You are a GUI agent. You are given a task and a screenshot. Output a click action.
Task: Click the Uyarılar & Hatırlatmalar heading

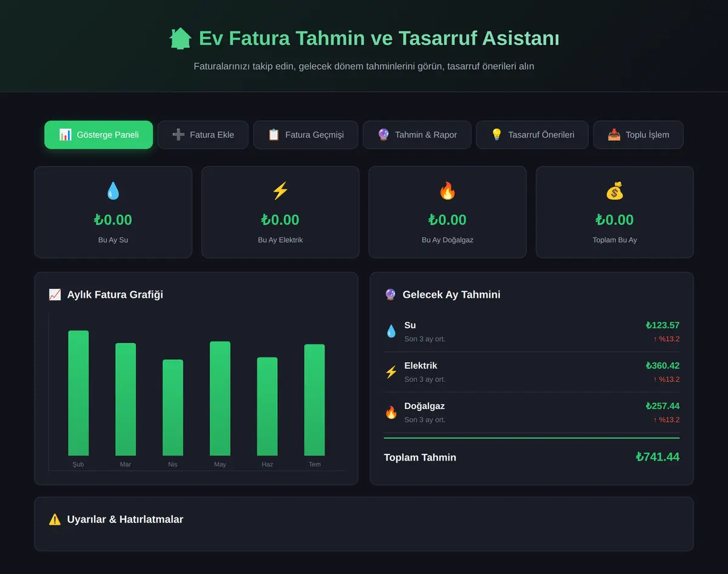tap(125, 519)
